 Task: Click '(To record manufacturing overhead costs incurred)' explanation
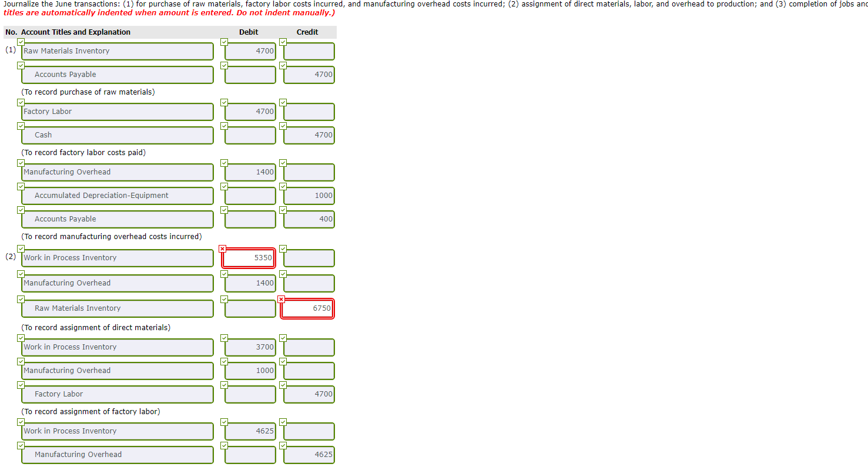pyautogui.click(x=112, y=237)
